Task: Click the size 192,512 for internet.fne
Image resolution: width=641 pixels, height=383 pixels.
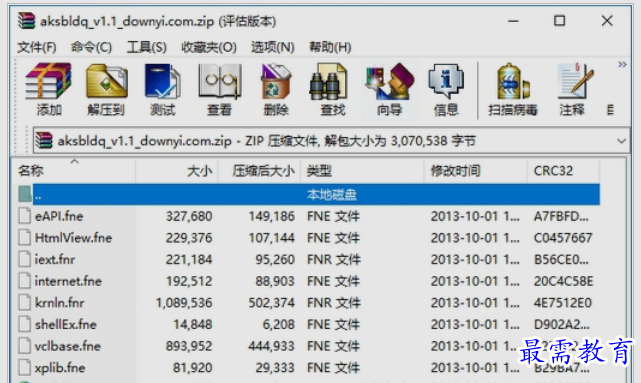Action: click(189, 281)
